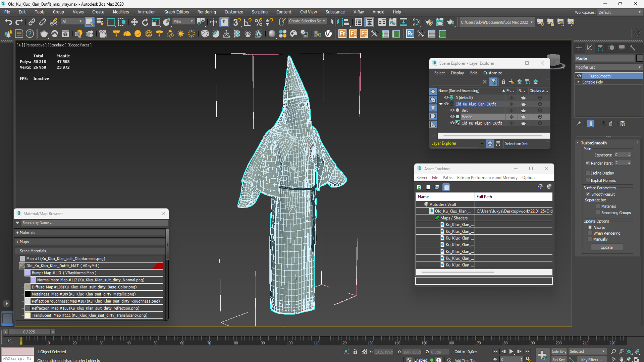644x362 pixels.
Task: Open the V-Ray menu
Action: pyautogui.click(x=359, y=12)
